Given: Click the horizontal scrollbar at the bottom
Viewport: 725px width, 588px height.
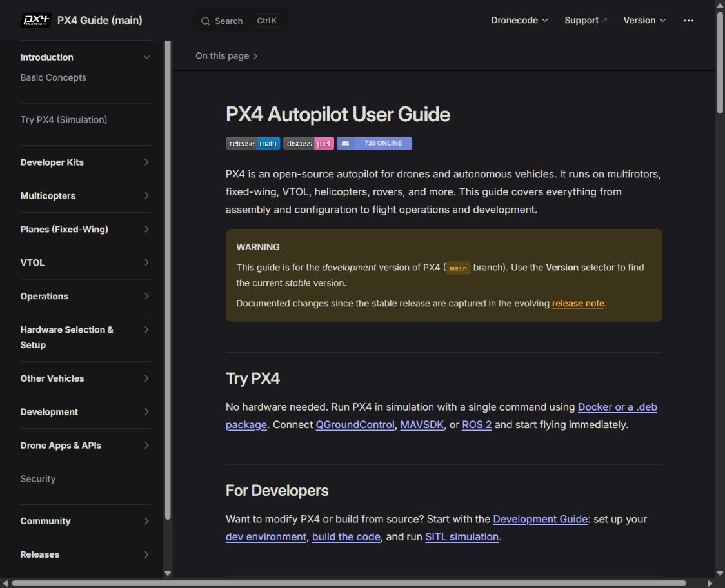Looking at the screenshot, I should [348, 583].
